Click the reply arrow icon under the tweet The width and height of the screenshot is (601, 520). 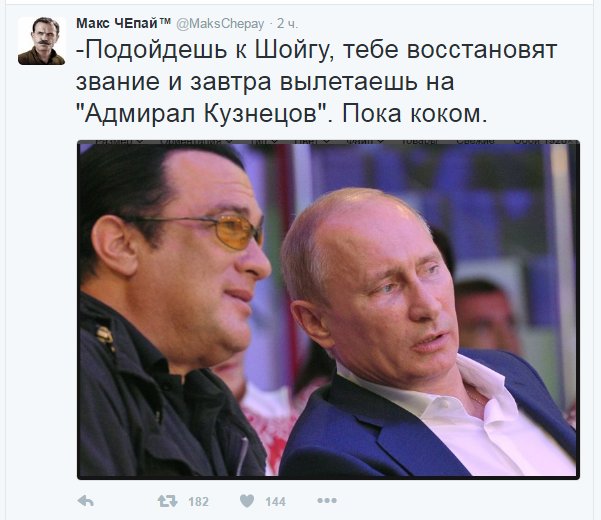[x=85, y=501]
